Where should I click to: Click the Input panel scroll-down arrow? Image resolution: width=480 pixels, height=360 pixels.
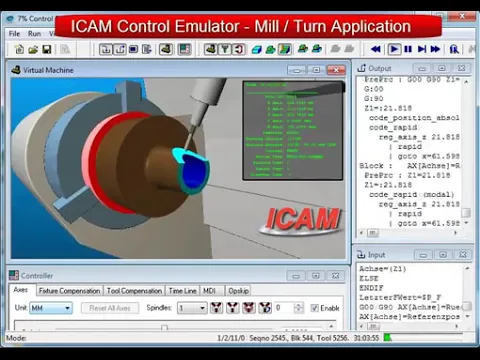click(x=467, y=316)
